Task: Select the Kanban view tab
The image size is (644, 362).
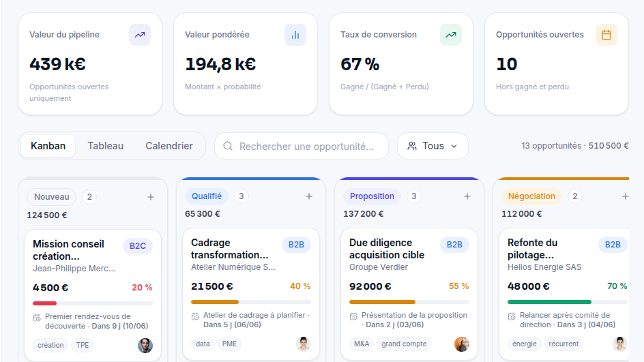Action: click(48, 146)
